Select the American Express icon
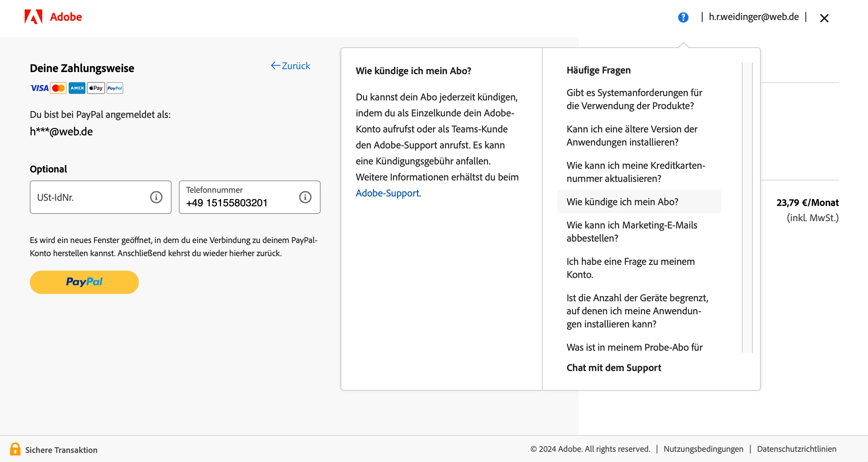 pyautogui.click(x=77, y=88)
